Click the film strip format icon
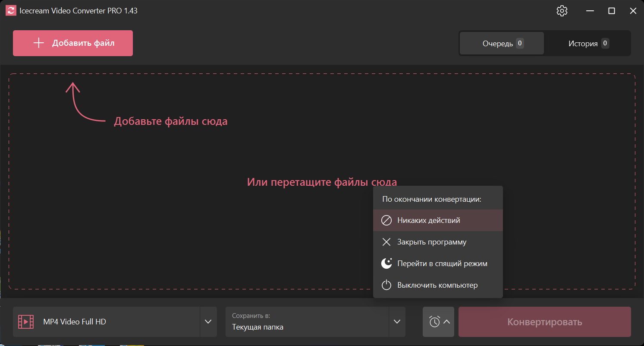 [x=26, y=322]
